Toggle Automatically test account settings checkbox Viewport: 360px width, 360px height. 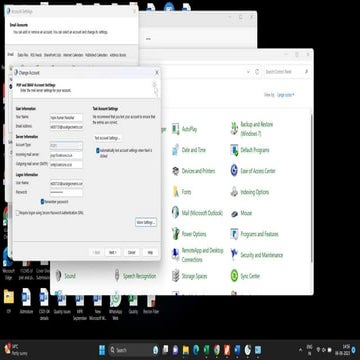click(x=98, y=151)
